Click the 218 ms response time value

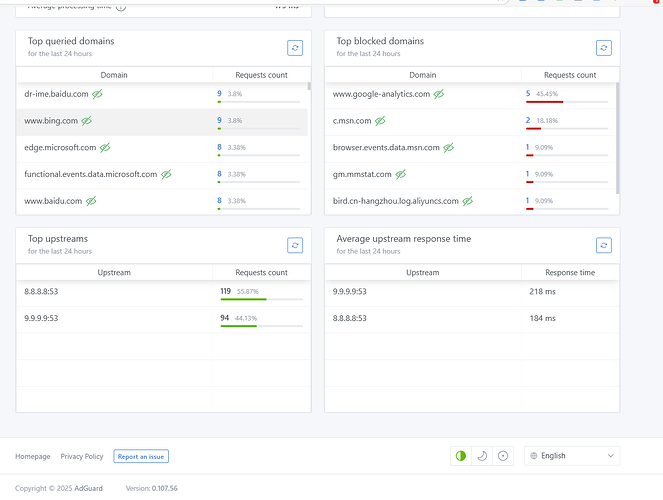(x=542, y=291)
